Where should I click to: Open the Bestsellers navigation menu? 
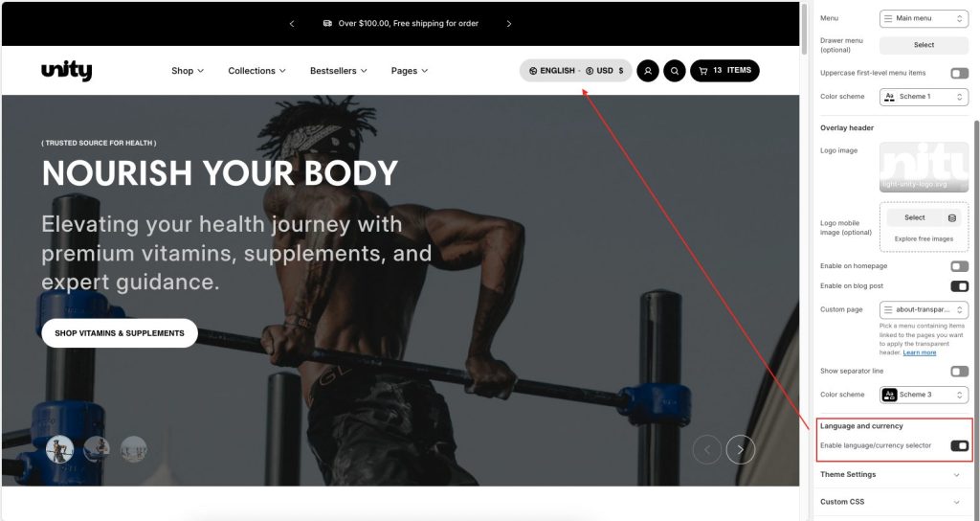click(x=338, y=71)
